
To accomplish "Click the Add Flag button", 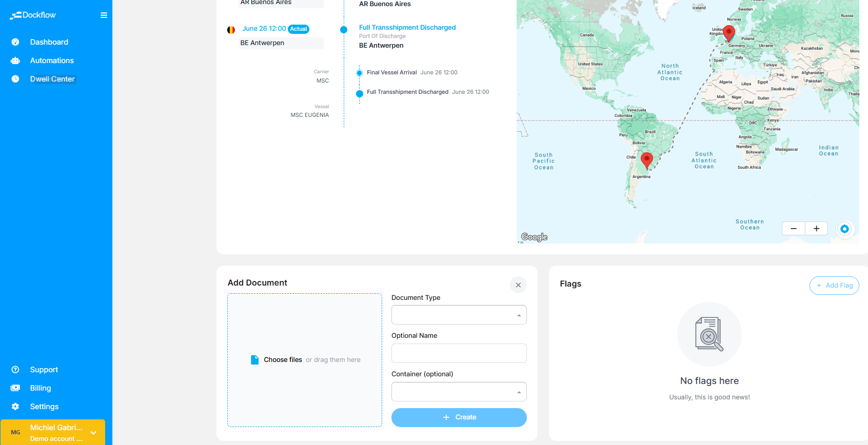I will [834, 286].
